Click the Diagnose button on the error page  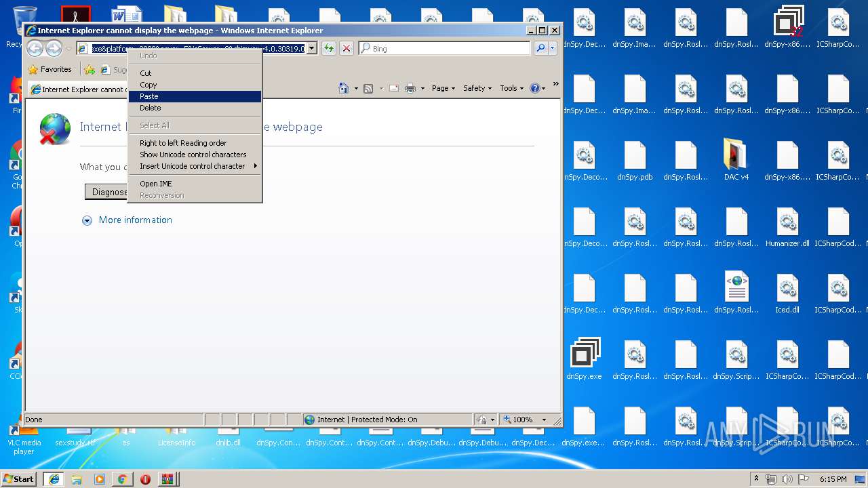pyautogui.click(x=107, y=192)
